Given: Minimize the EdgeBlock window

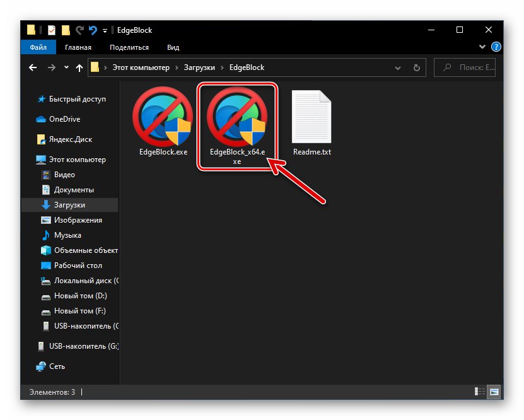Looking at the screenshot, I should (431, 30).
